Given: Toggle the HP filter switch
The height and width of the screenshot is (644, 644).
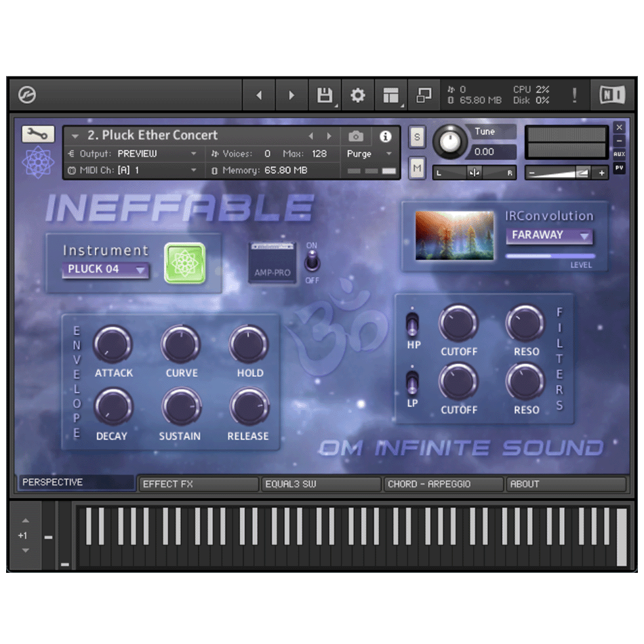Looking at the screenshot, I should [412, 323].
